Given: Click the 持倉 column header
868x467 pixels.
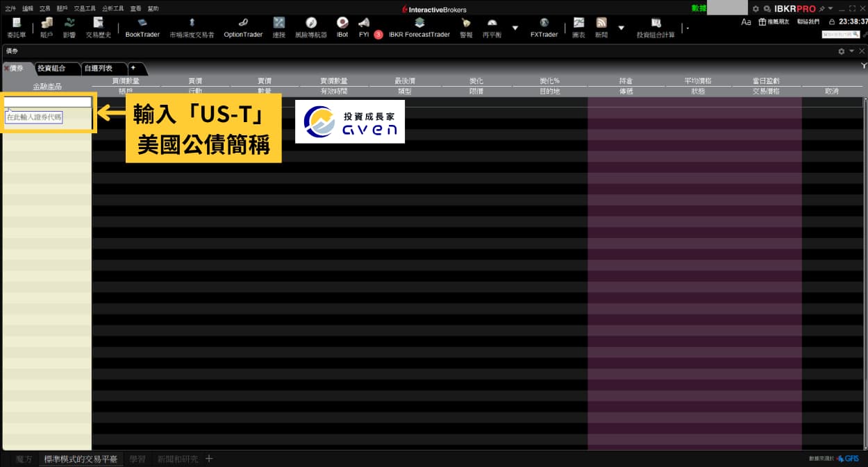Looking at the screenshot, I should [626, 81].
